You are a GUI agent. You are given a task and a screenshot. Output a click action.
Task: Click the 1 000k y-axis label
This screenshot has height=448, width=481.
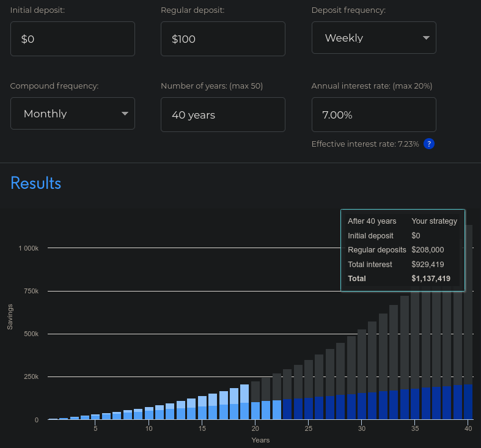(29, 248)
